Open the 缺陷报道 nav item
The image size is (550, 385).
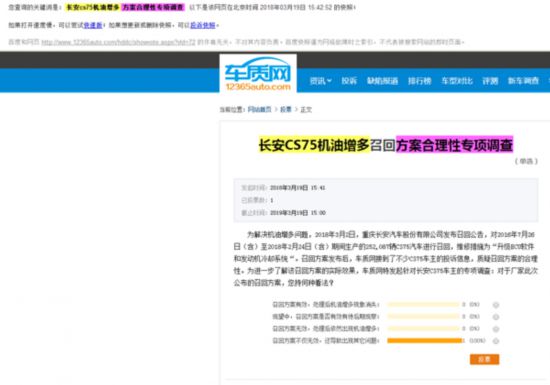tap(382, 81)
